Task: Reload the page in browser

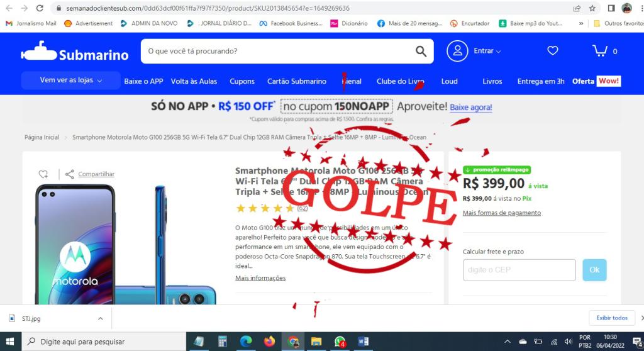Action: coord(40,8)
